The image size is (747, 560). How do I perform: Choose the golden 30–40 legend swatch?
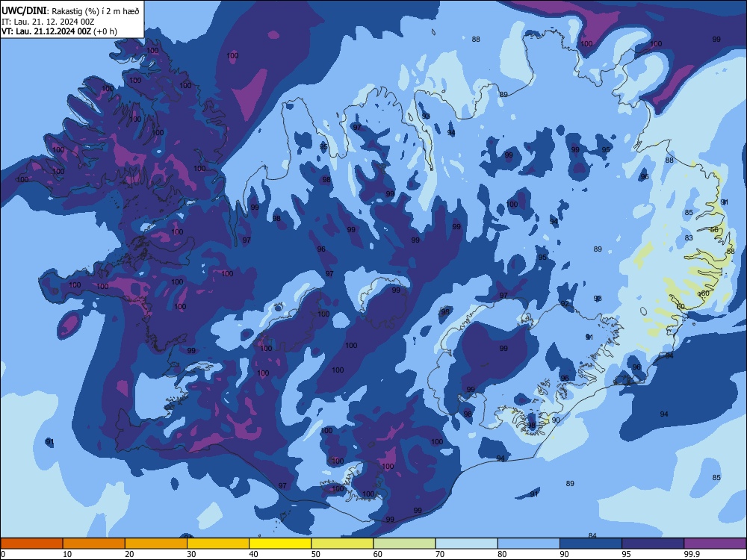[x=218, y=544]
